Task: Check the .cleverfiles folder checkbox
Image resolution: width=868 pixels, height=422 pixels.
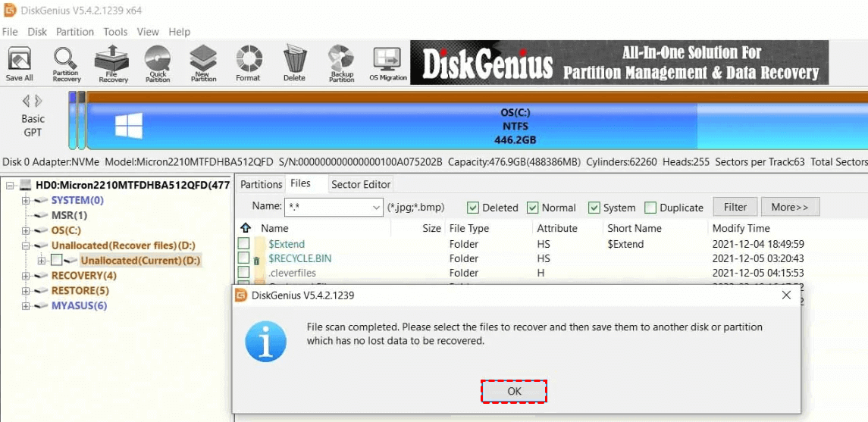Action: pyautogui.click(x=243, y=272)
